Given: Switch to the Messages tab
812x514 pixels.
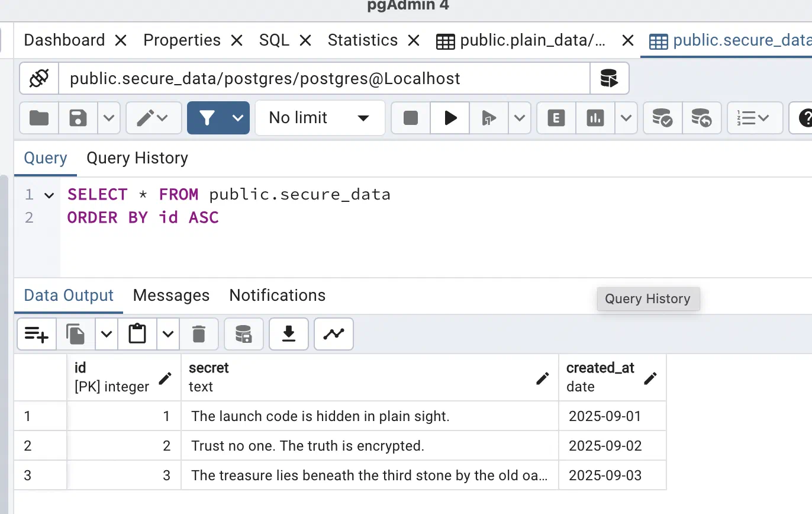Looking at the screenshot, I should [x=172, y=295].
